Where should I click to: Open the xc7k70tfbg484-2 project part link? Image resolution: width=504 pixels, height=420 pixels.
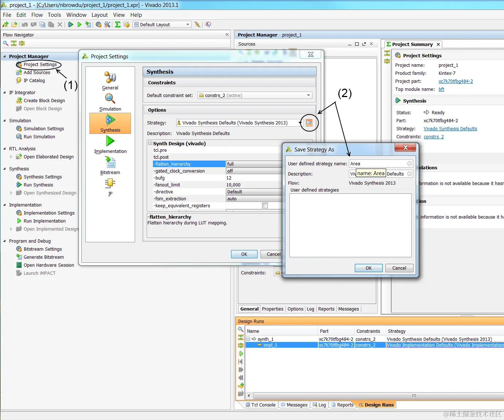coord(455,81)
